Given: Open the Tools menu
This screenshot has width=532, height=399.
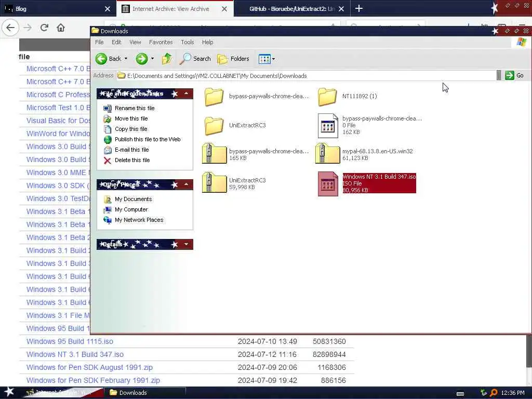Looking at the screenshot, I should point(187,42).
